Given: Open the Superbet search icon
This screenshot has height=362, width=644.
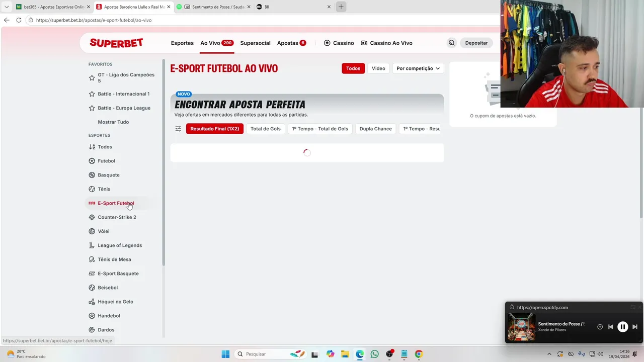Looking at the screenshot, I should coord(451,43).
